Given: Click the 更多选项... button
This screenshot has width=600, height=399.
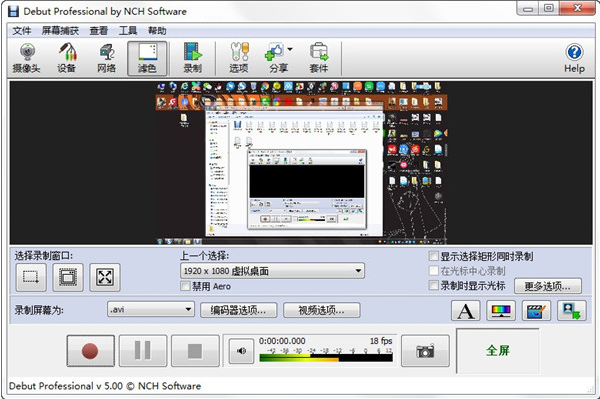Looking at the screenshot, I should (548, 286).
